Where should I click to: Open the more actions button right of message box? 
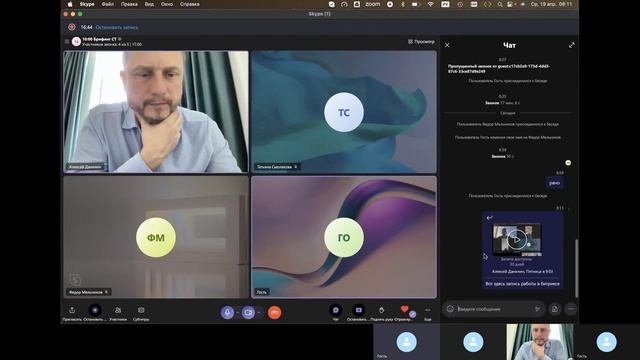[x=571, y=309]
